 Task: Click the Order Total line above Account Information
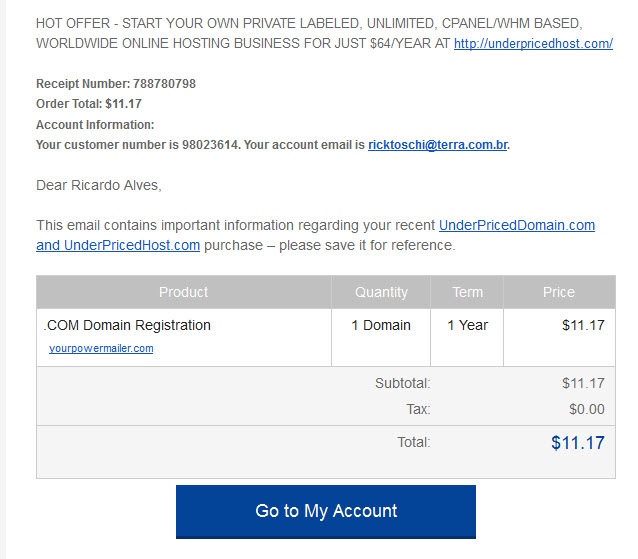(x=90, y=104)
